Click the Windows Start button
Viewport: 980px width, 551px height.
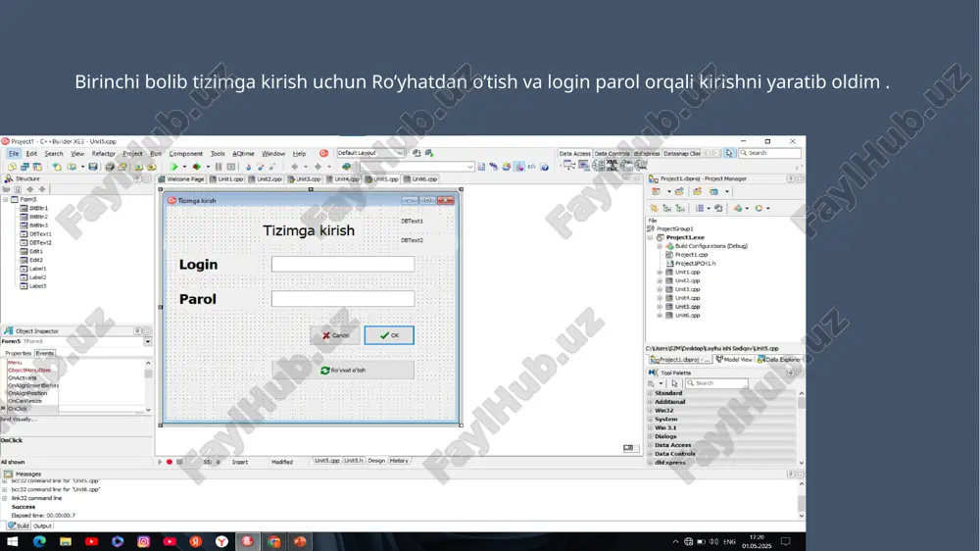(x=13, y=541)
